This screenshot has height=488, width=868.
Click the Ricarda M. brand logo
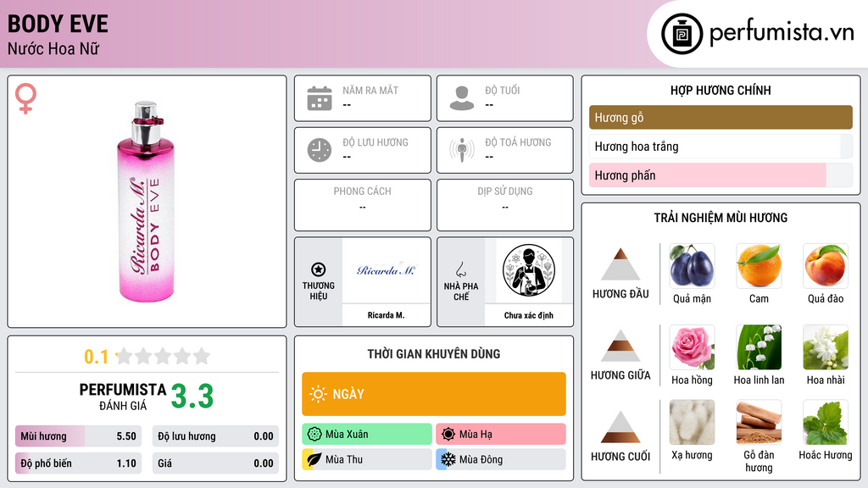click(386, 270)
